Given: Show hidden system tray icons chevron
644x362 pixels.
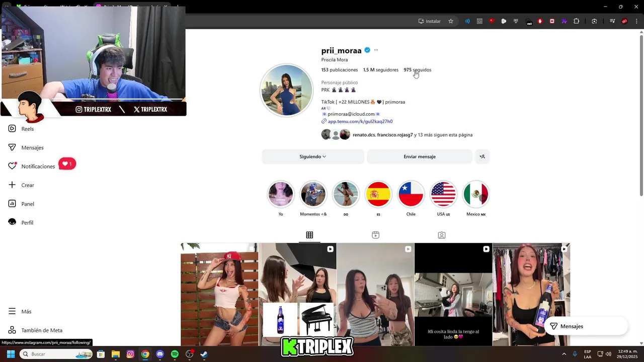Looking at the screenshot, I should point(563,354).
